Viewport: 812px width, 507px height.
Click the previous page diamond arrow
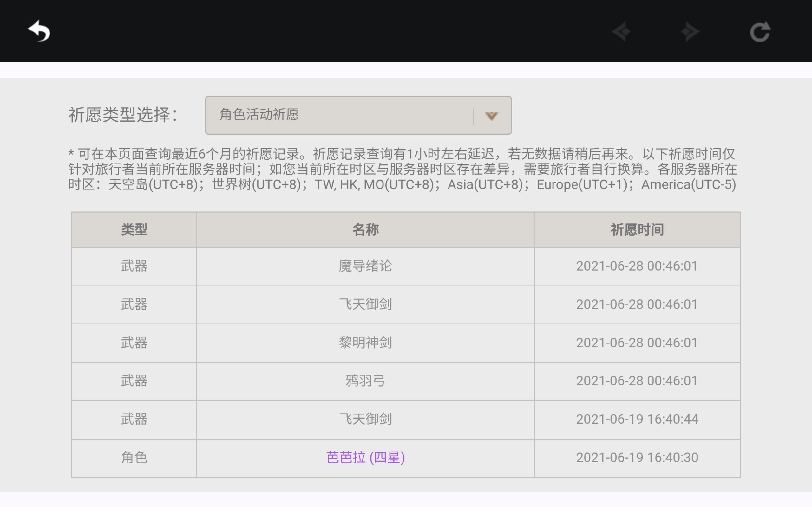coord(621,32)
